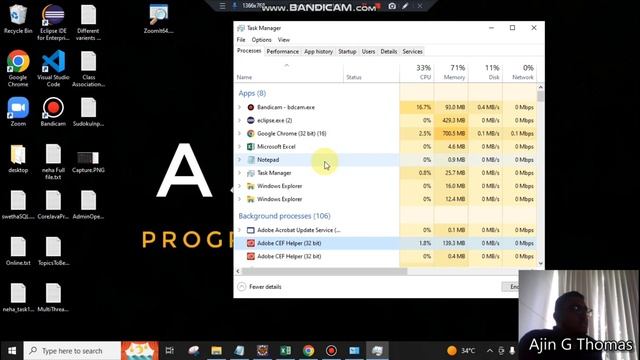Click the vertical scrollbar thumb
This screenshot has height=360, width=640.
tap(540, 96)
